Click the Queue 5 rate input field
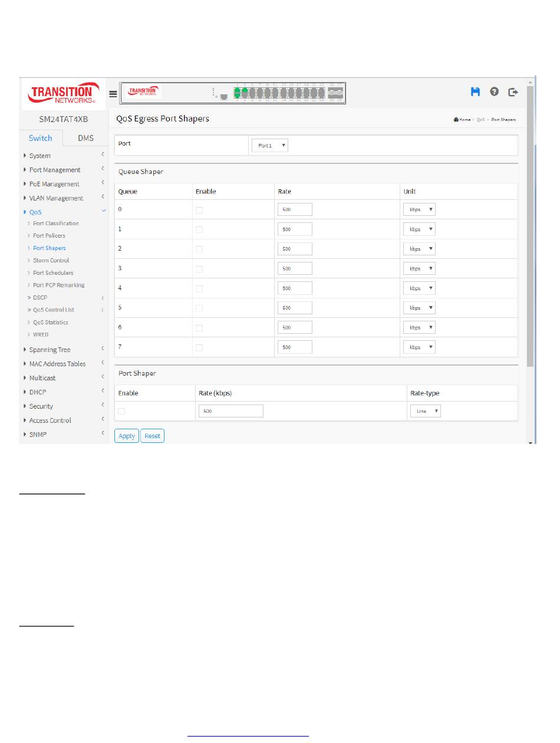This screenshot has height=743, width=560. click(294, 308)
